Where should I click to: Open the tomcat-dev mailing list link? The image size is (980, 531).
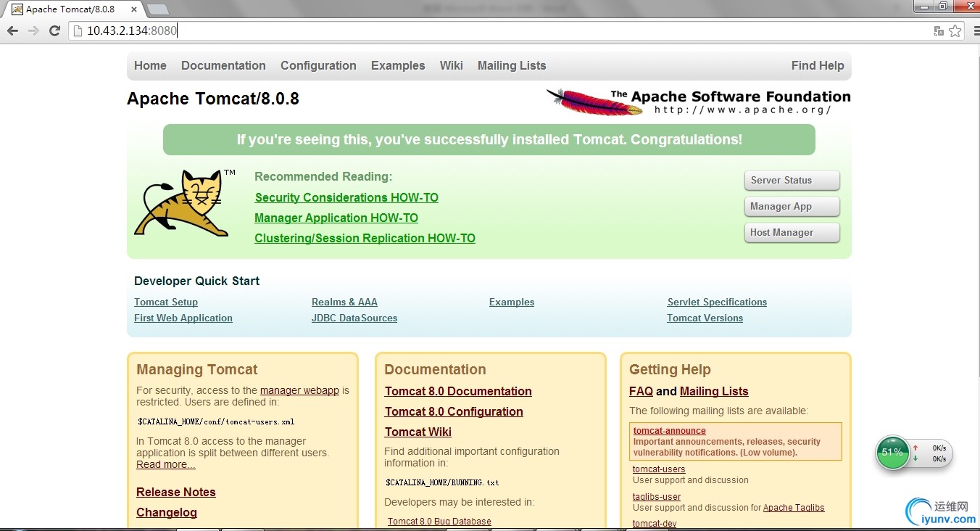pos(655,524)
